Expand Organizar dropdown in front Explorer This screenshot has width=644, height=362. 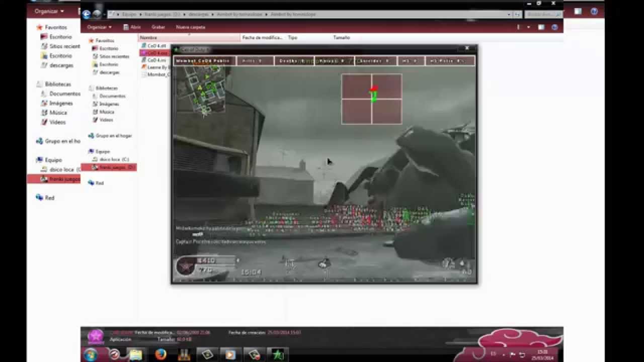click(x=99, y=27)
